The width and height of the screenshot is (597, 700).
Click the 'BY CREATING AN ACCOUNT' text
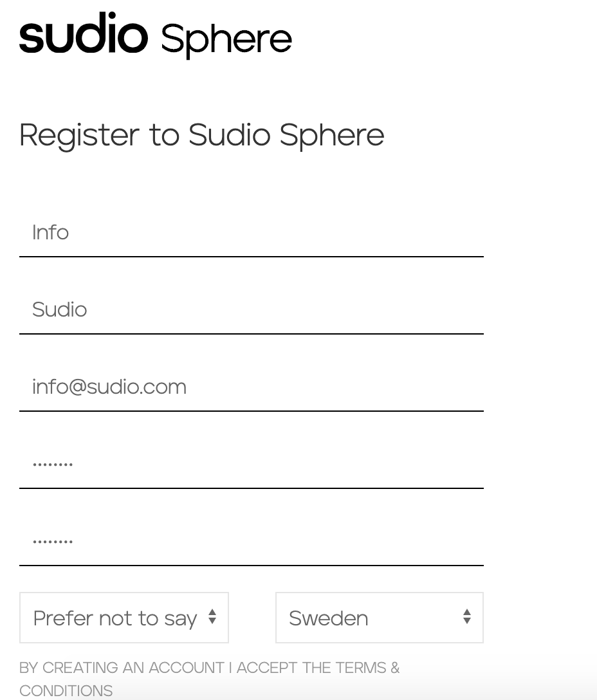[x=122, y=668]
